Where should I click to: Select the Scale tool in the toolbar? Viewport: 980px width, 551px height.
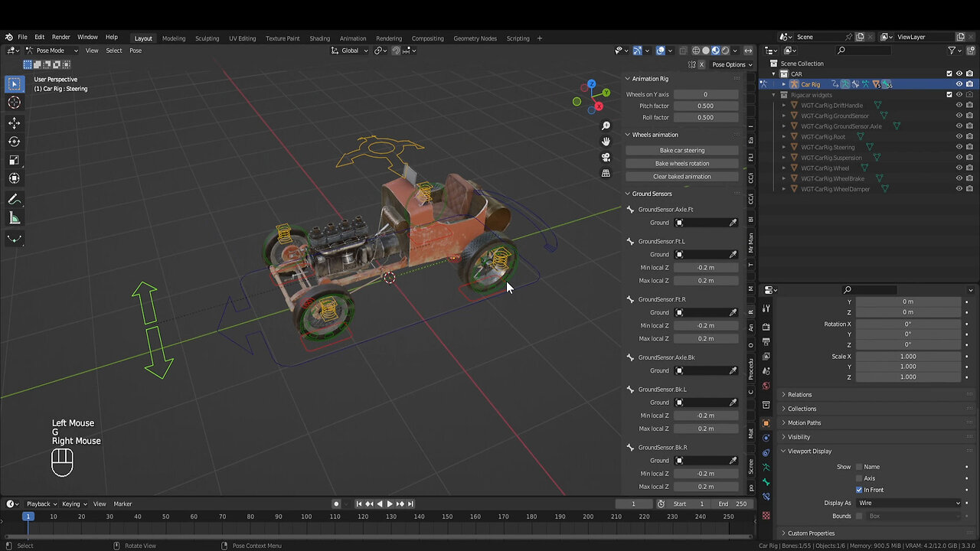(14, 160)
